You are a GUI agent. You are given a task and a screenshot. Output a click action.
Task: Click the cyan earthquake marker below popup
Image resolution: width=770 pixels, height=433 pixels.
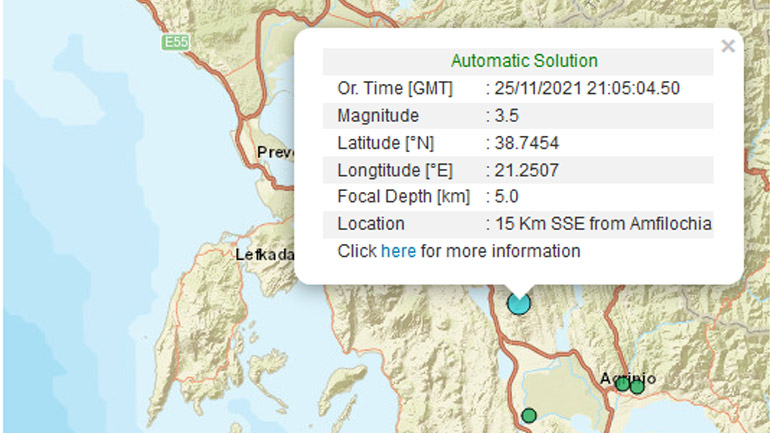click(518, 302)
